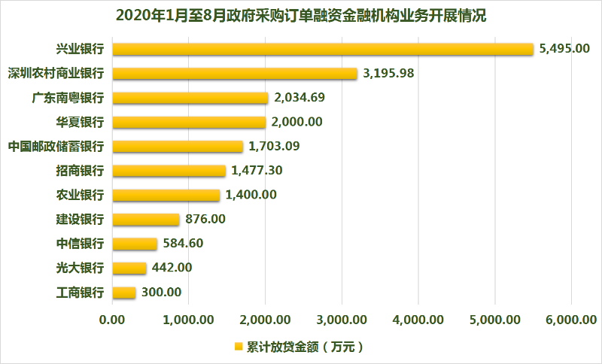Image resolution: width=602 pixels, height=364 pixels.
Task: Select the 工商银行 category label
Action: click(80, 293)
